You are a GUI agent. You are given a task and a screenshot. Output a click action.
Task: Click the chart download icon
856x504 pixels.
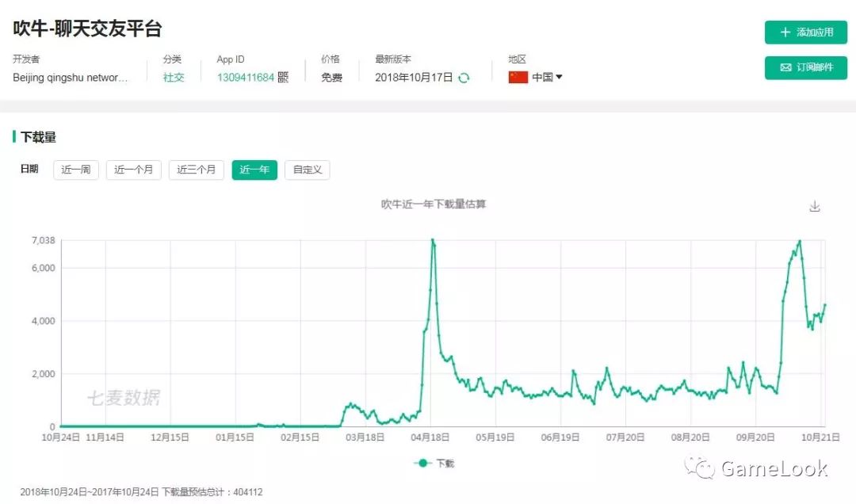pyautogui.click(x=815, y=206)
